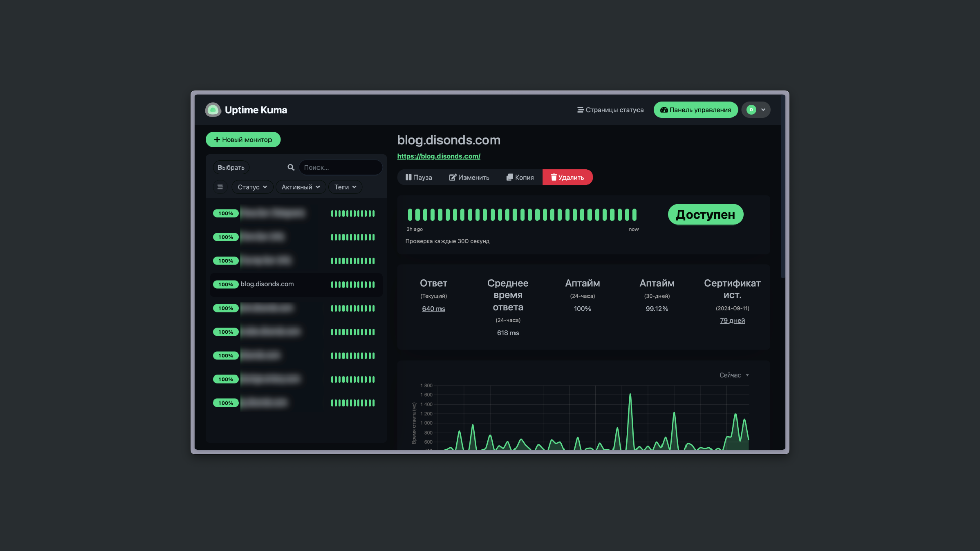
Task: Open https://blog.disonds.com/ link
Action: pos(438,156)
